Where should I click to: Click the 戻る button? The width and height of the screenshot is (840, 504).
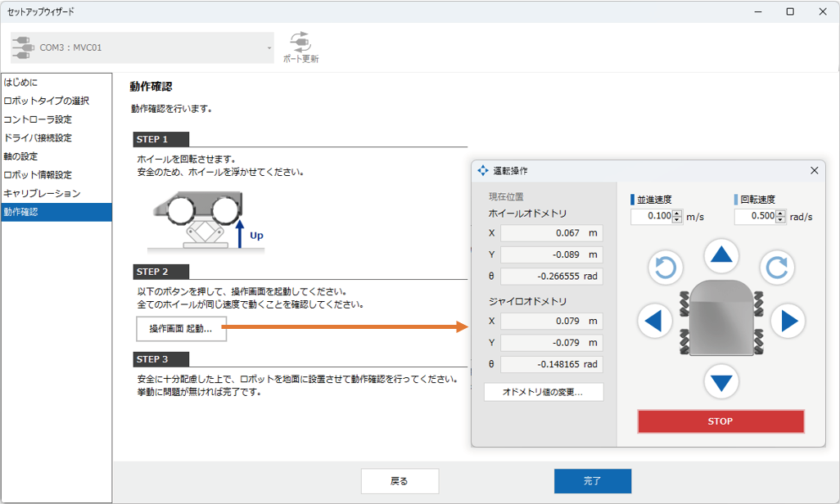click(x=400, y=481)
